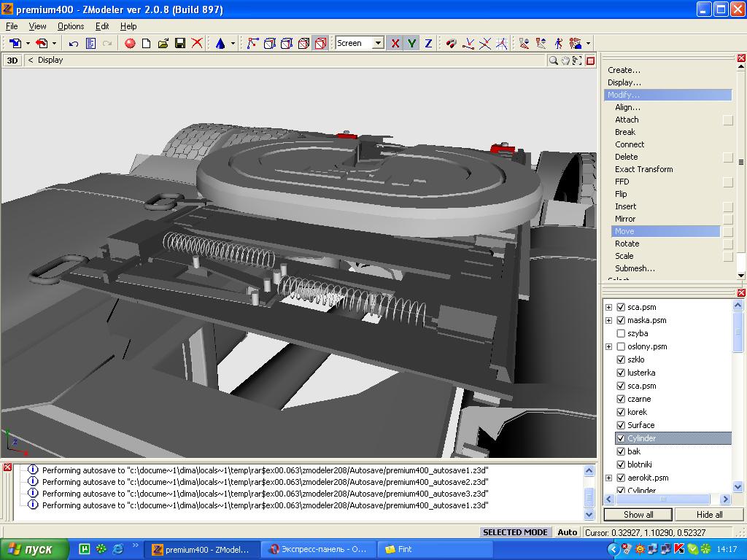The height and width of the screenshot is (560, 747).
Task: Expand the maska.psm tree node
Action: tap(608, 320)
